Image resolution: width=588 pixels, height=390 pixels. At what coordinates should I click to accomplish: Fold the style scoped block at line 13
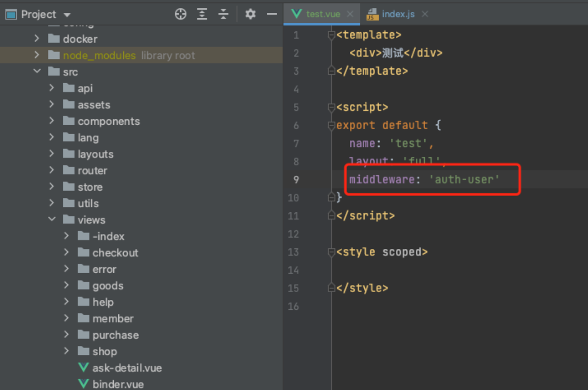click(x=331, y=252)
